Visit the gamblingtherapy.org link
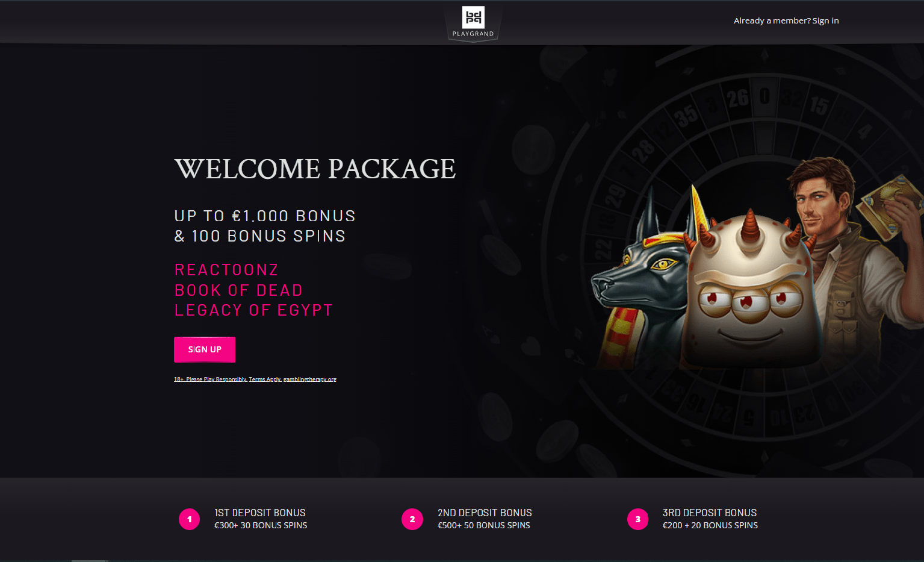This screenshot has width=924, height=562. (310, 379)
